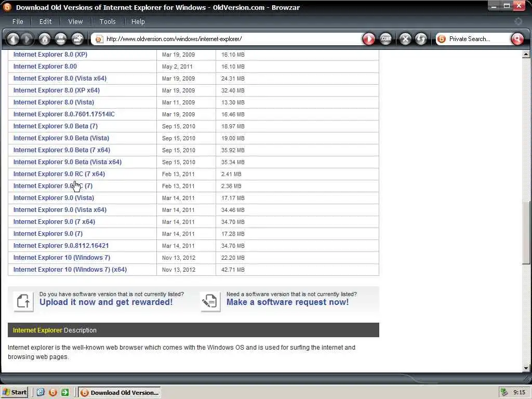Open Internet Explorer 9.0 (Vista) link
The height and width of the screenshot is (399, 532).
54,197
